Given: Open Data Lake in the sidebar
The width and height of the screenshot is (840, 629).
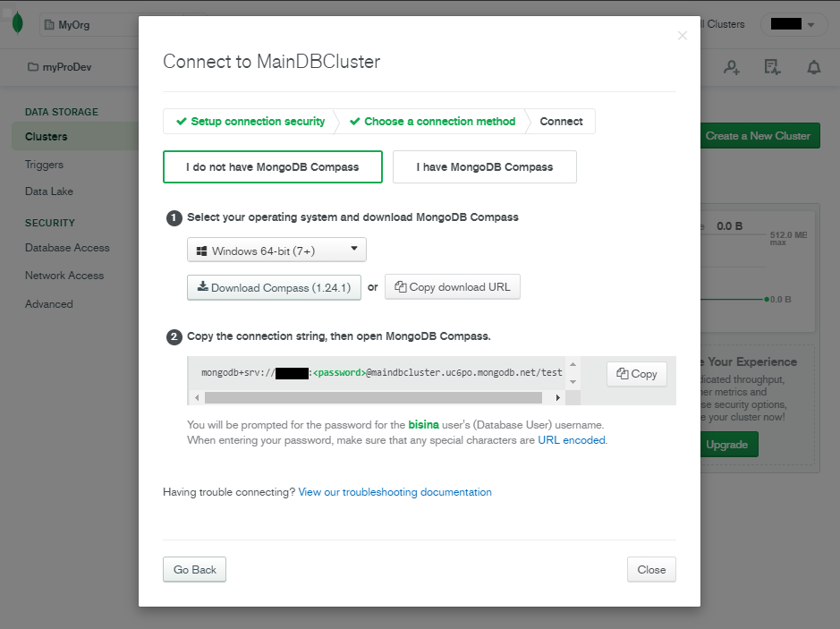Looking at the screenshot, I should pyautogui.click(x=48, y=191).
